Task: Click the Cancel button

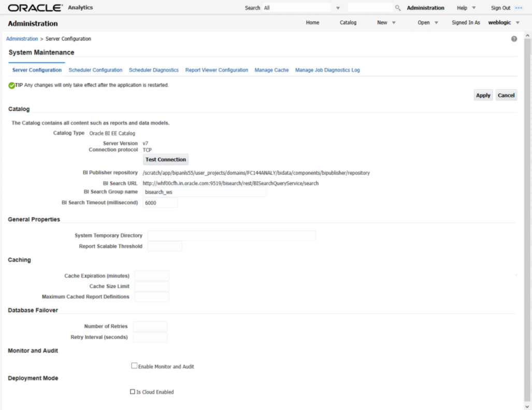Action: tap(506, 95)
